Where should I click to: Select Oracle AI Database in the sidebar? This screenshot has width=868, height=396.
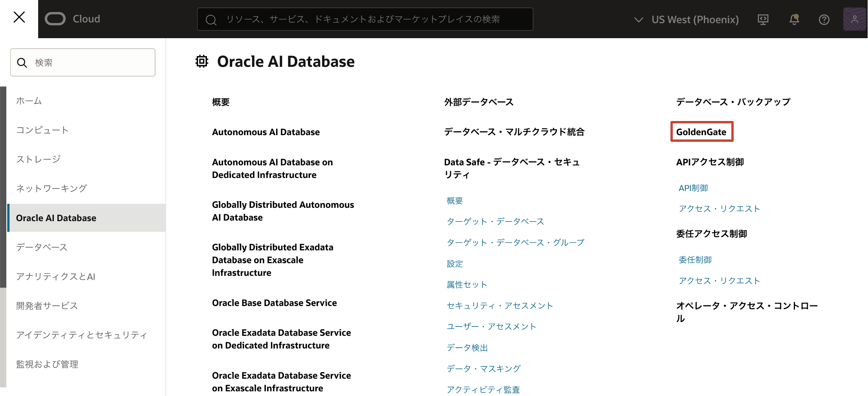pos(56,218)
